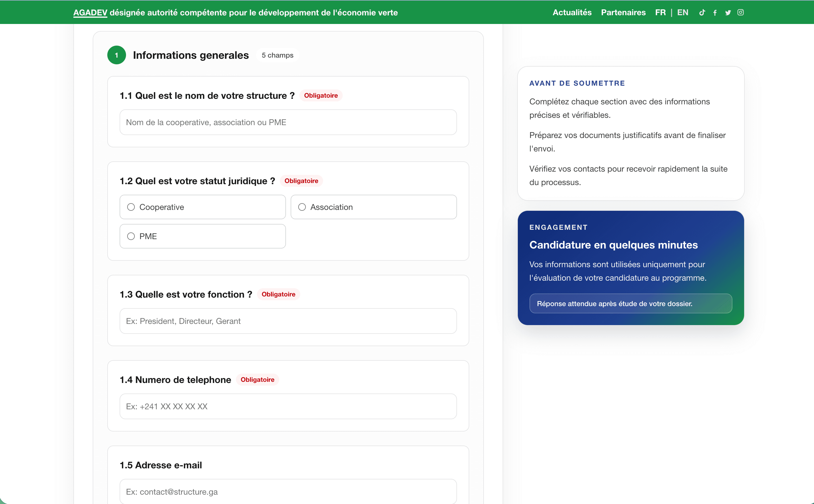Choose the PME radio option
The image size is (814, 504).
click(203, 236)
